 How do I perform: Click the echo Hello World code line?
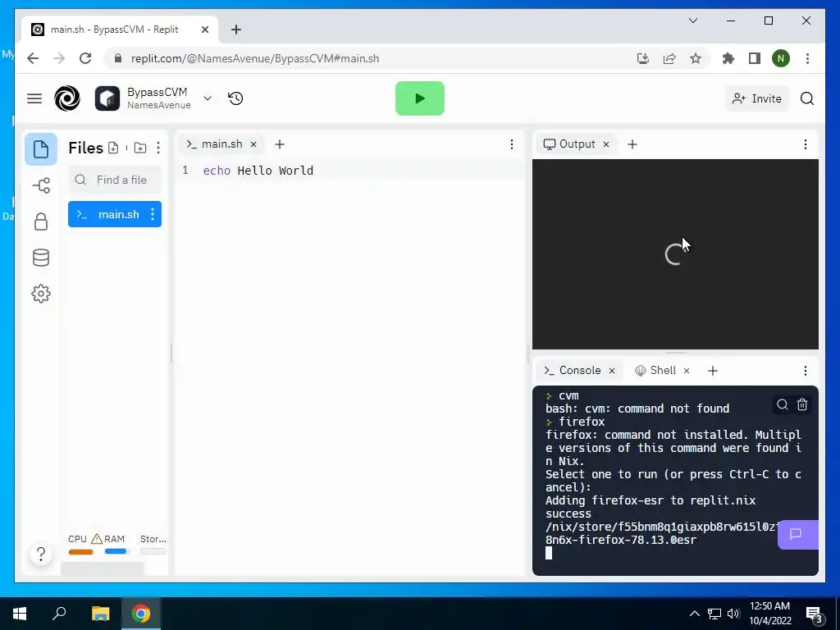click(258, 171)
